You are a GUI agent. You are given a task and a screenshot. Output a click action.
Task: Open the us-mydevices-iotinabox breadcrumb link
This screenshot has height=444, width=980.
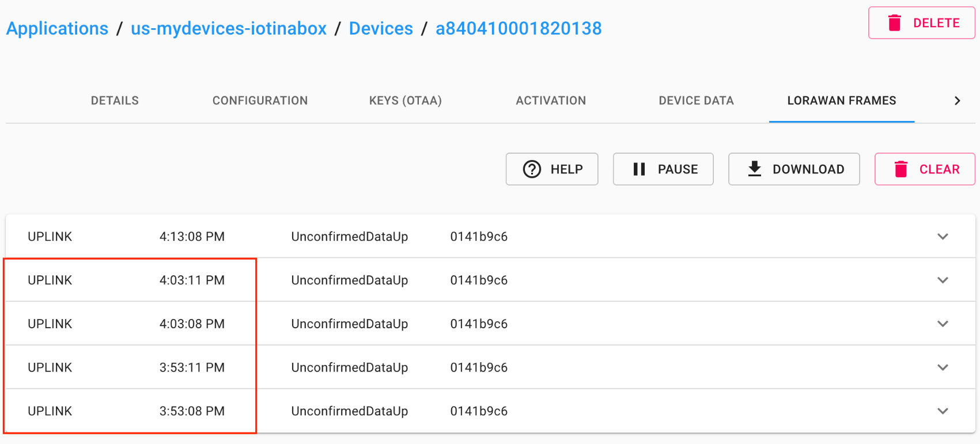(229, 28)
